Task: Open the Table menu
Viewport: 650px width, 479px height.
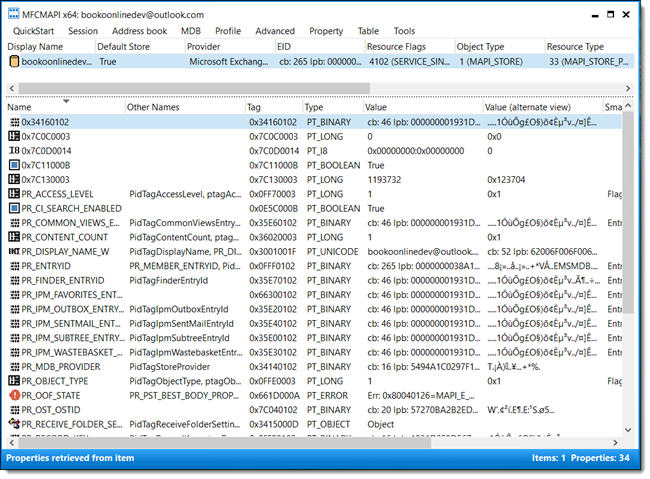Action: (x=368, y=31)
